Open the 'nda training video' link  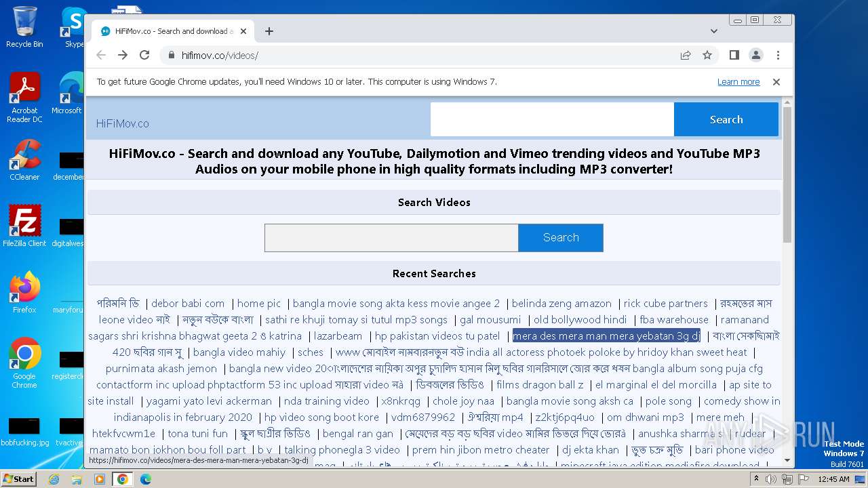coord(326,401)
